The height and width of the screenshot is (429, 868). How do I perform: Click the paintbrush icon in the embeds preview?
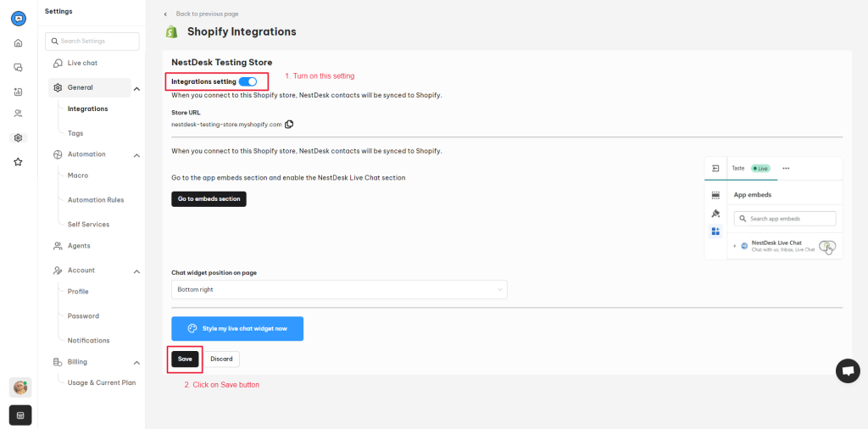[x=715, y=214]
